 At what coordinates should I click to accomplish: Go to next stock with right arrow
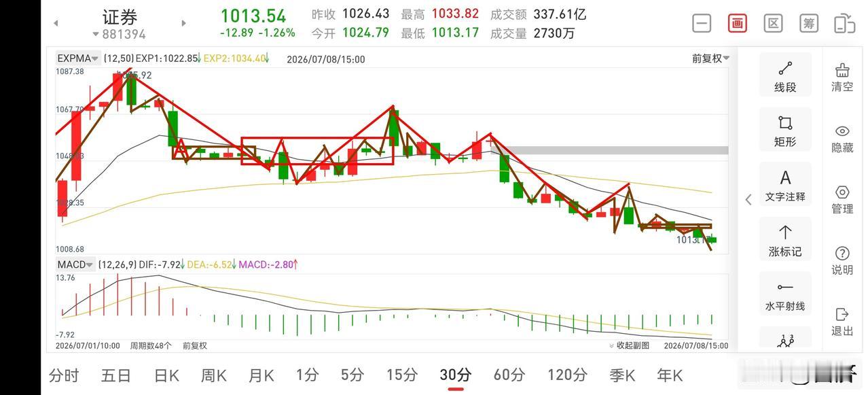183,23
